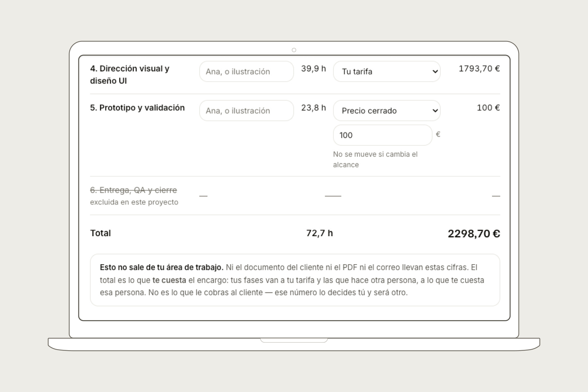Select the 'Total' row label
Viewport: 588px width, 392px height.
pos(101,233)
